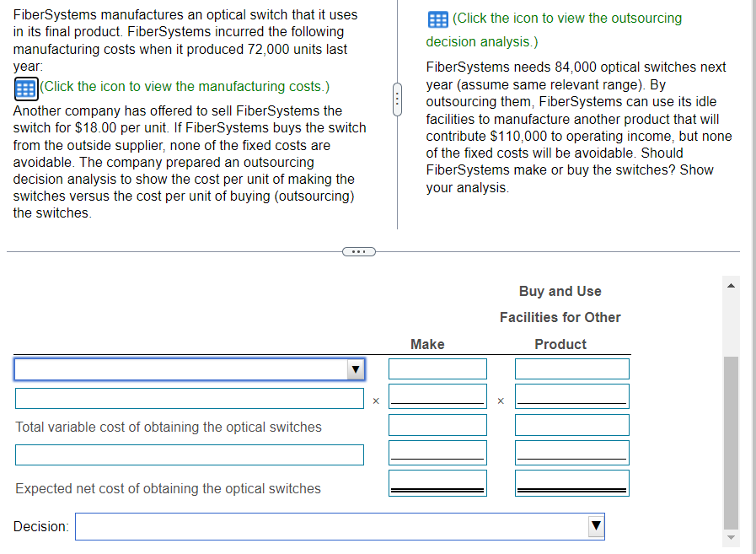Screen dimensions: 756x554
Task: Click the scrollbar up arrow
Action: tap(730, 284)
